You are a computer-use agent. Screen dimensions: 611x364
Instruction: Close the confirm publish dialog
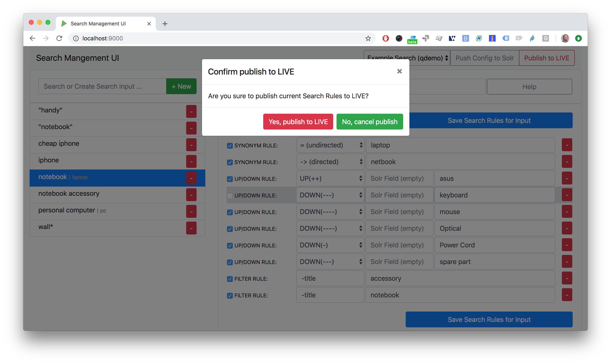pos(399,71)
